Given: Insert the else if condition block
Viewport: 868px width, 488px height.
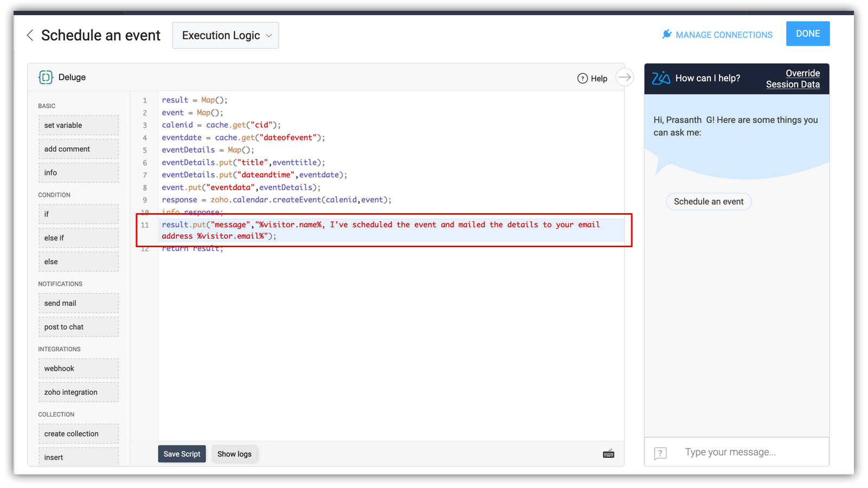Looking at the screenshot, I should (79, 238).
